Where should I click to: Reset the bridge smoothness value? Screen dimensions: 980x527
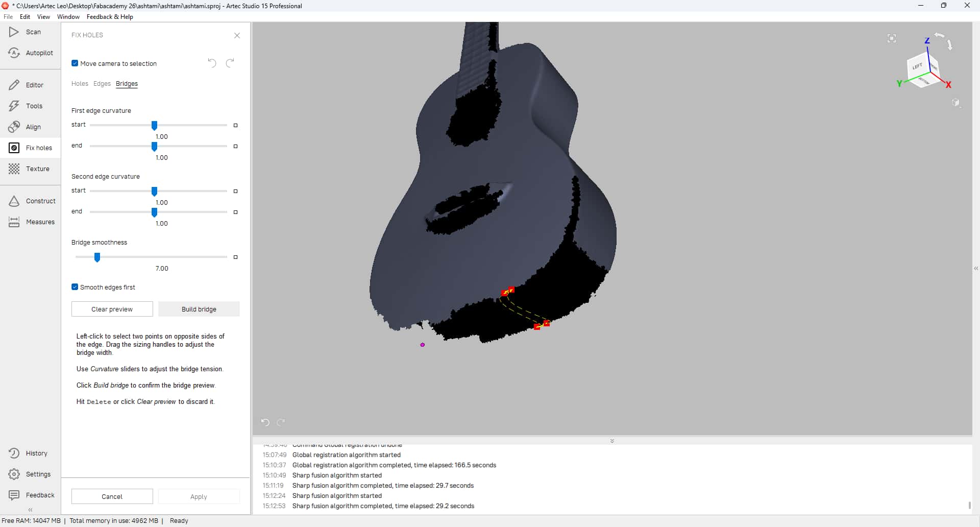click(235, 257)
